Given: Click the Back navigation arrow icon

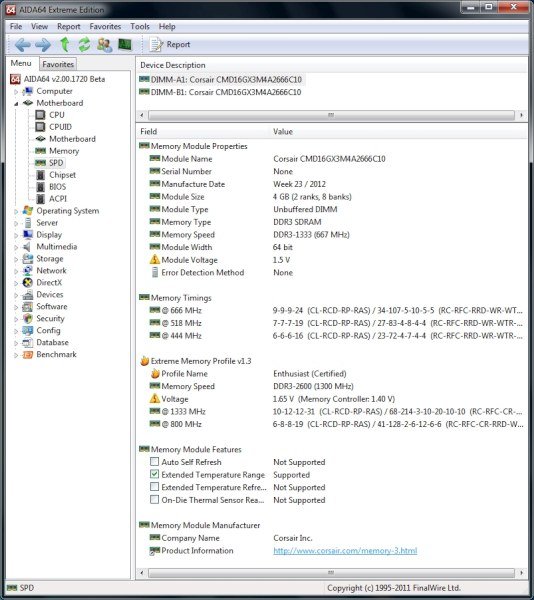Looking at the screenshot, I should 23,45.
